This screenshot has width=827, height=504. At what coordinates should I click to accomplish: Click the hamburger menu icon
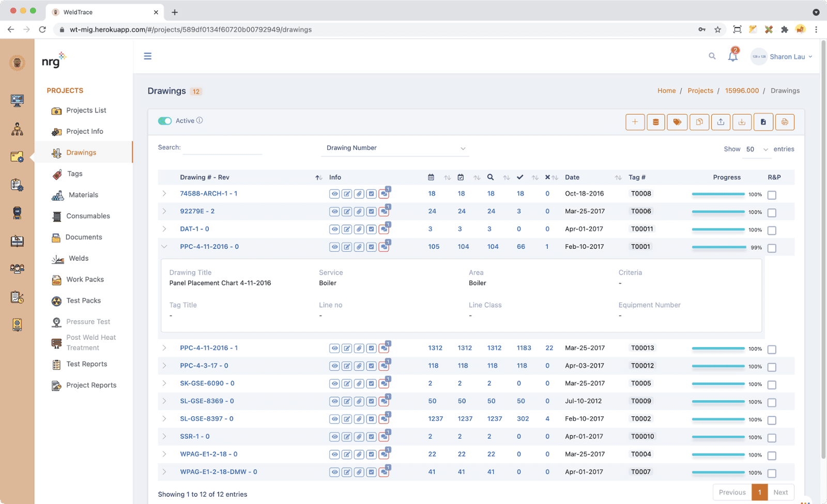(148, 56)
